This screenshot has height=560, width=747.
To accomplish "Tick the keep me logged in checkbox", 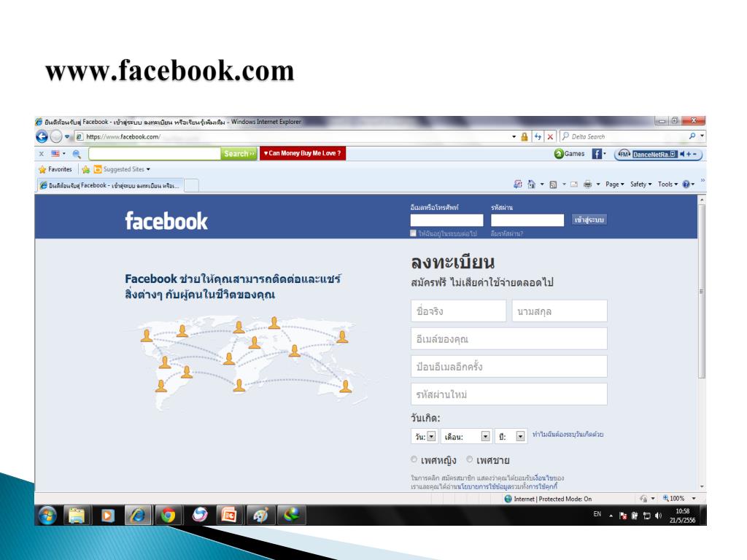I will 413,233.
